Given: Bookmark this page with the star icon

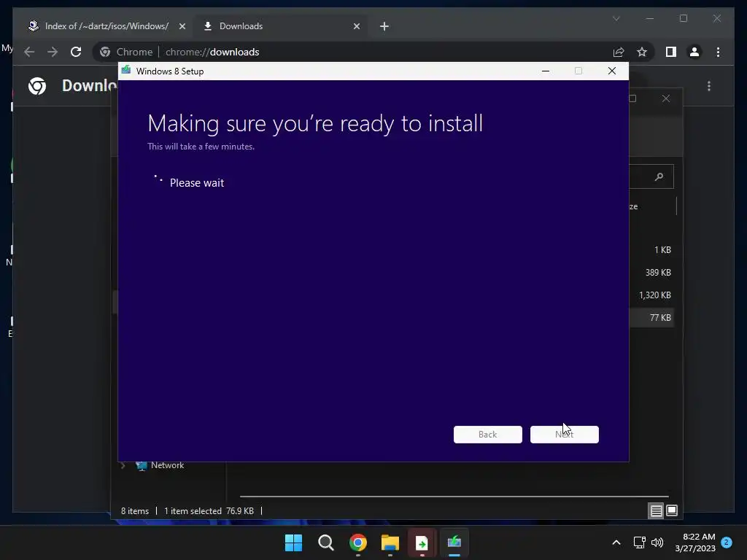Looking at the screenshot, I should point(642,52).
